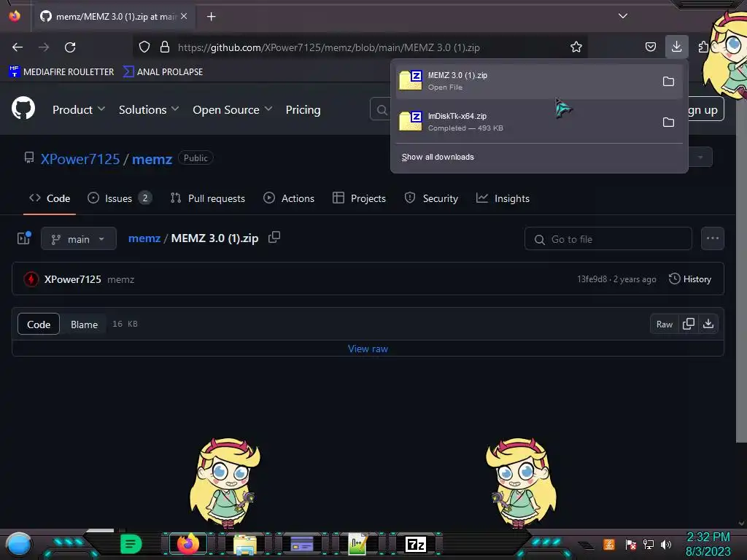Open the network tray icon
The image size is (747, 560).
(649, 544)
